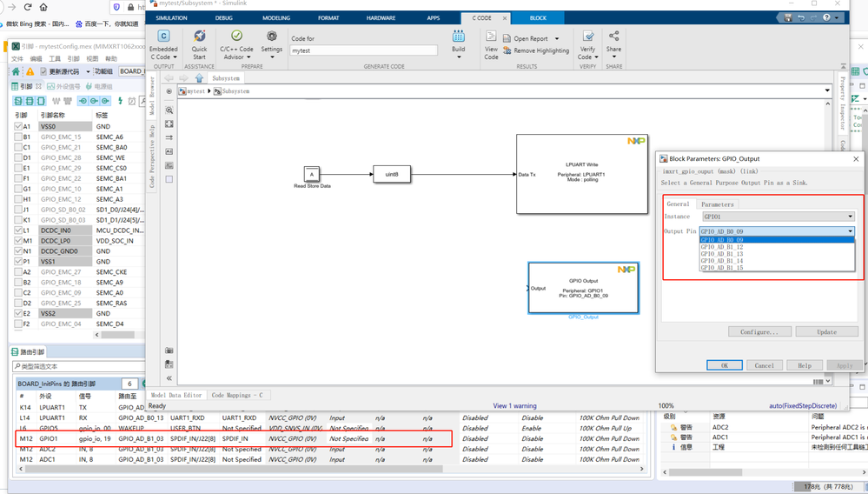
Task: Click the Share icon
Action: [614, 37]
